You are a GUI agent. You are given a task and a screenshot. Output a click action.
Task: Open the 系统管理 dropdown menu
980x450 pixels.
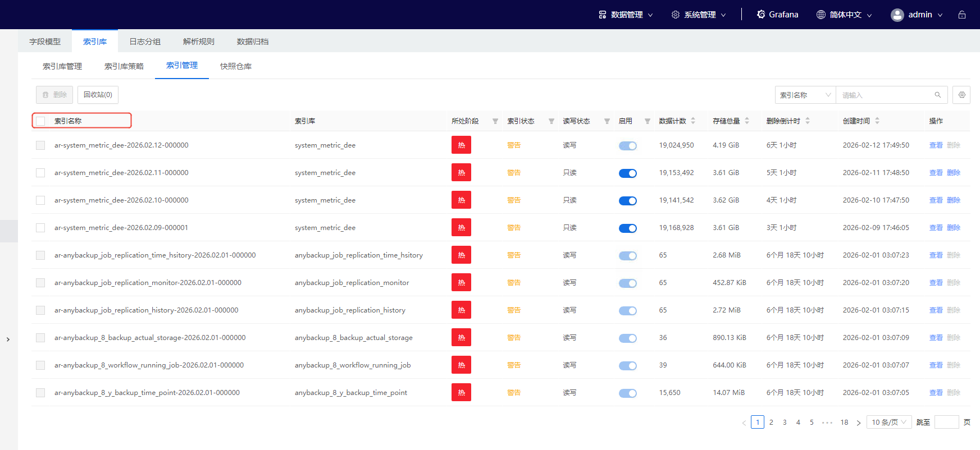click(x=699, y=15)
